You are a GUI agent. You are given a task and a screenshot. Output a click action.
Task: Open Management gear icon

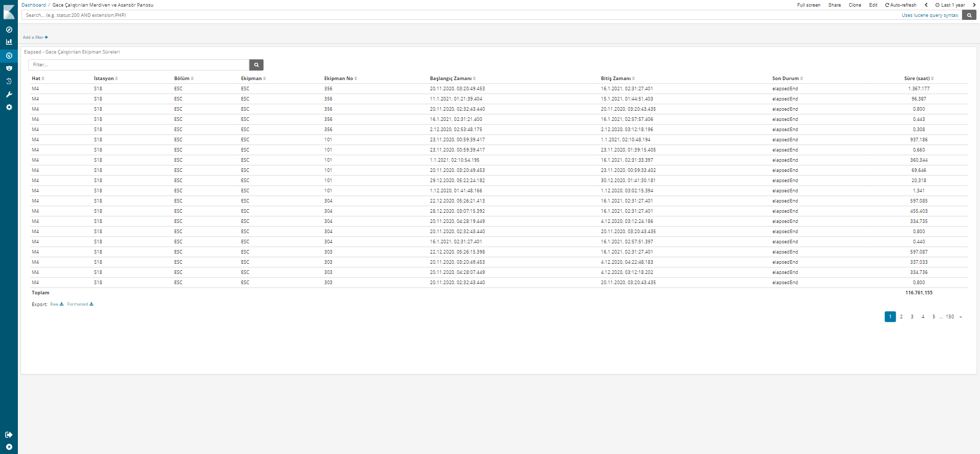click(x=9, y=107)
